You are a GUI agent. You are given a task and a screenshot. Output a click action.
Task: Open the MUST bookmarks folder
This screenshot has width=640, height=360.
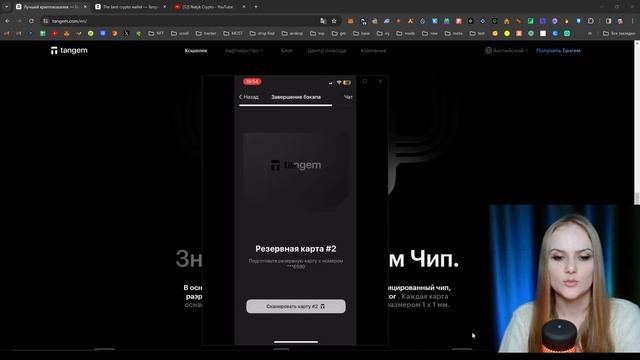[x=233, y=33]
